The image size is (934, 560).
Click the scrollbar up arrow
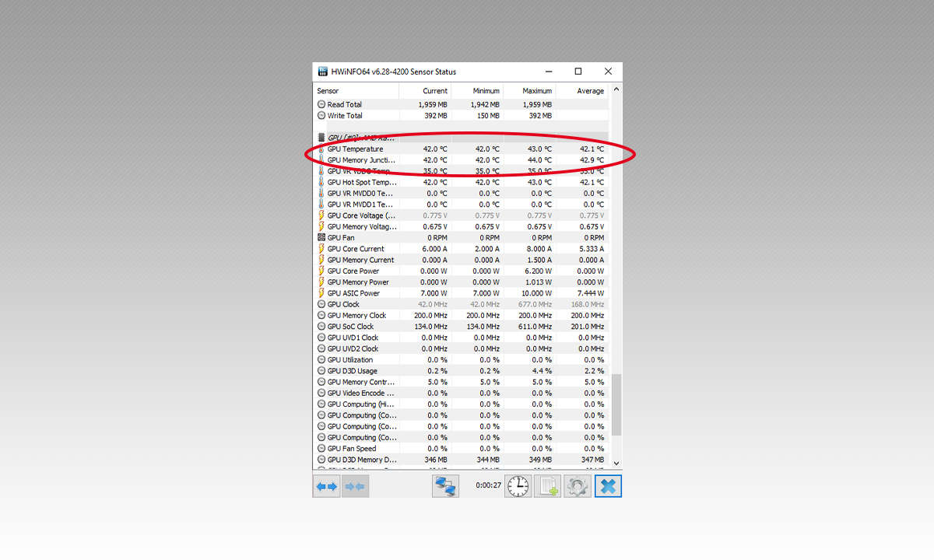tap(616, 90)
